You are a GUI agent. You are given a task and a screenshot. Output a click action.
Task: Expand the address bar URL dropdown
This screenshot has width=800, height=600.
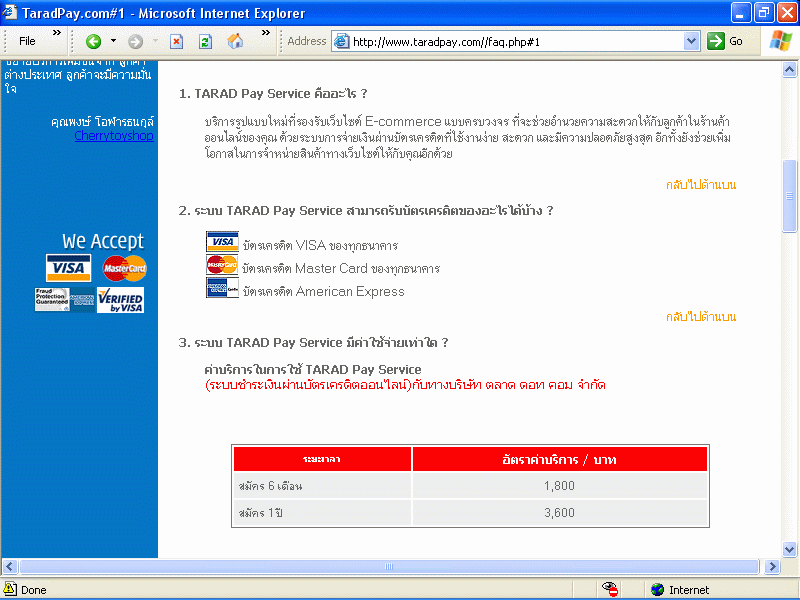point(691,41)
